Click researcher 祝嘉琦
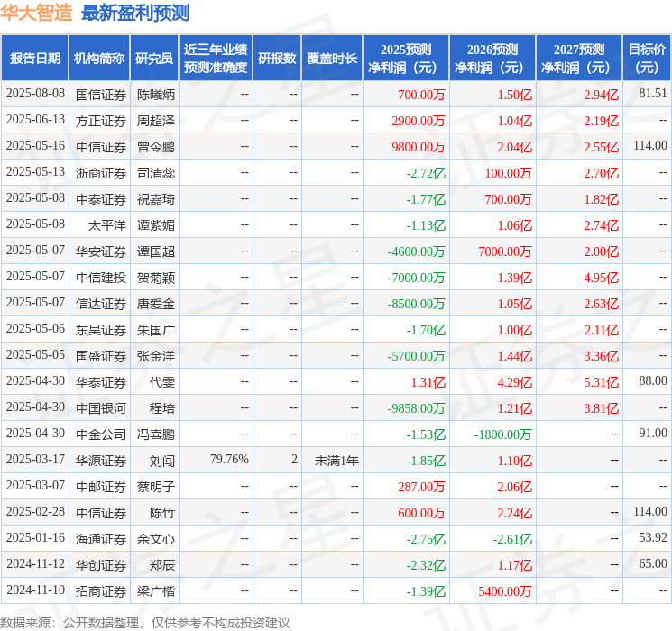The height and width of the screenshot is (631, 672). point(155,199)
